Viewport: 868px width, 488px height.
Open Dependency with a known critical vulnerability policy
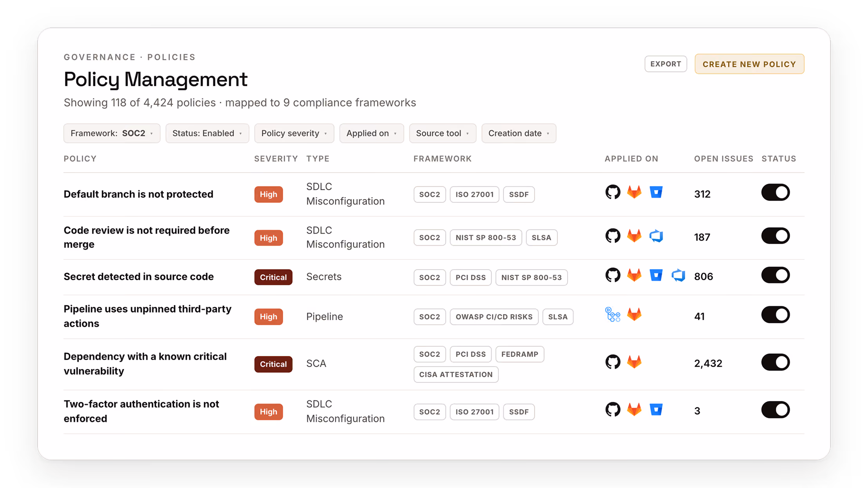[145, 364]
